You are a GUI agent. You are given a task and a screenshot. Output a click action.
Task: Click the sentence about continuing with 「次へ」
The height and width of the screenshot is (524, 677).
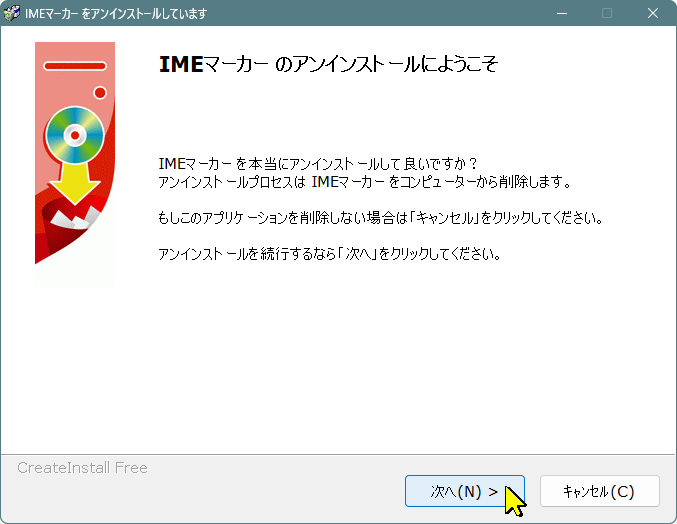pyautogui.click(x=329, y=254)
